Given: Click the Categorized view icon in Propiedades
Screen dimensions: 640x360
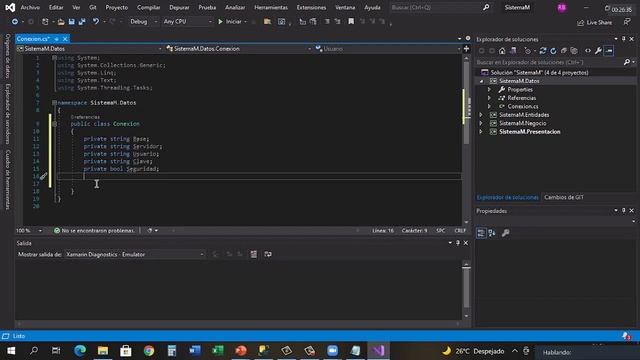Looking at the screenshot, I should pos(481,233).
